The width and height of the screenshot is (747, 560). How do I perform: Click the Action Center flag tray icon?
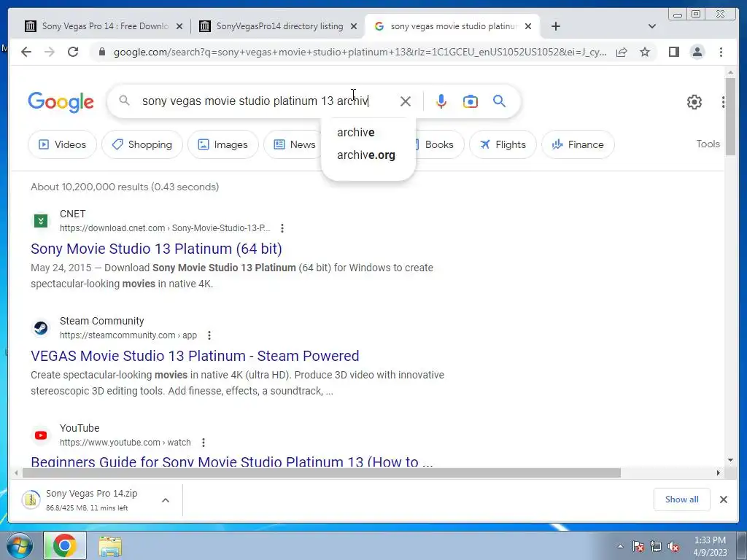[x=638, y=546]
